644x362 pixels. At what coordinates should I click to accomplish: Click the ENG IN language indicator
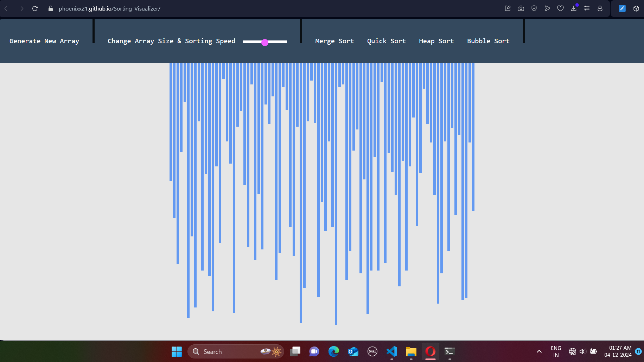tap(556, 351)
